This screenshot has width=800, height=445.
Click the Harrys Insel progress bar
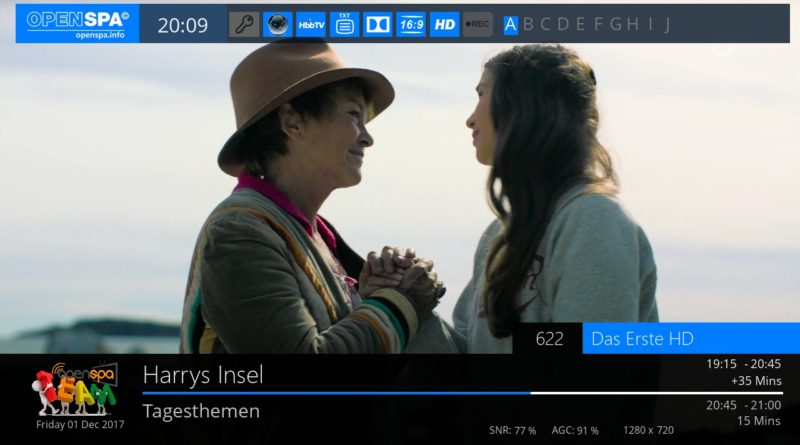click(x=462, y=393)
